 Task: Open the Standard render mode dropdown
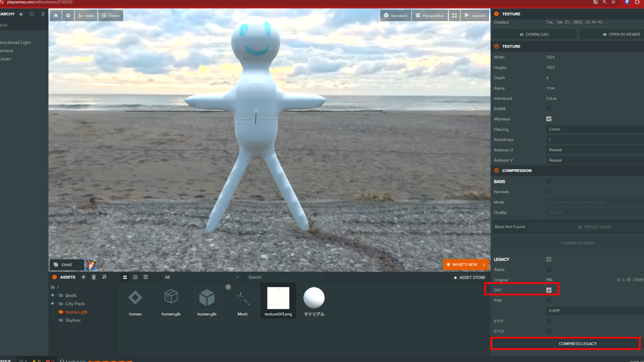395,15
